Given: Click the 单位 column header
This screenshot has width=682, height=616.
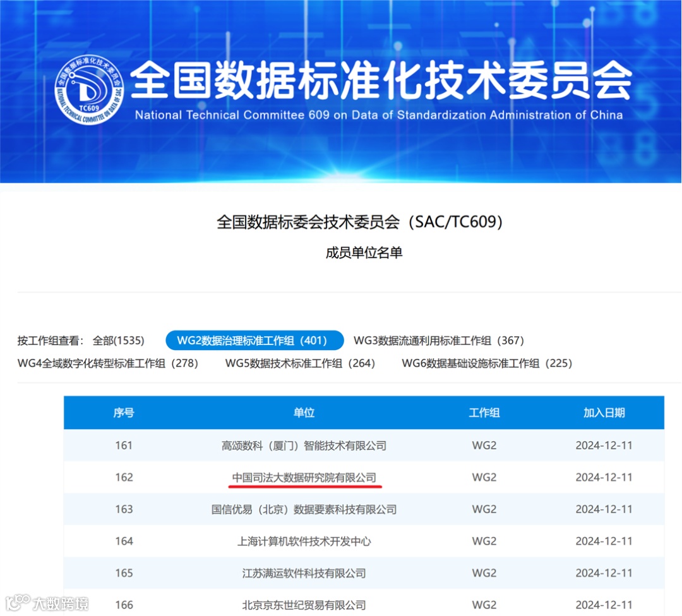Looking at the screenshot, I should pos(304,413).
